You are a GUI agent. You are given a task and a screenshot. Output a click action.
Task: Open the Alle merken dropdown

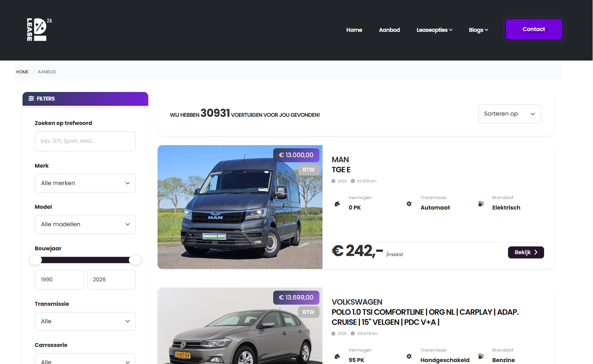pyautogui.click(x=85, y=183)
